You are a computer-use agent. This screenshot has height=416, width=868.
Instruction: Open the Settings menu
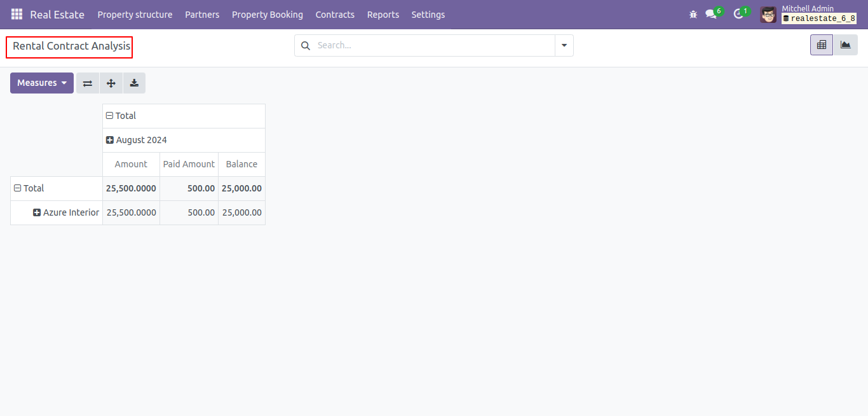pos(428,14)
